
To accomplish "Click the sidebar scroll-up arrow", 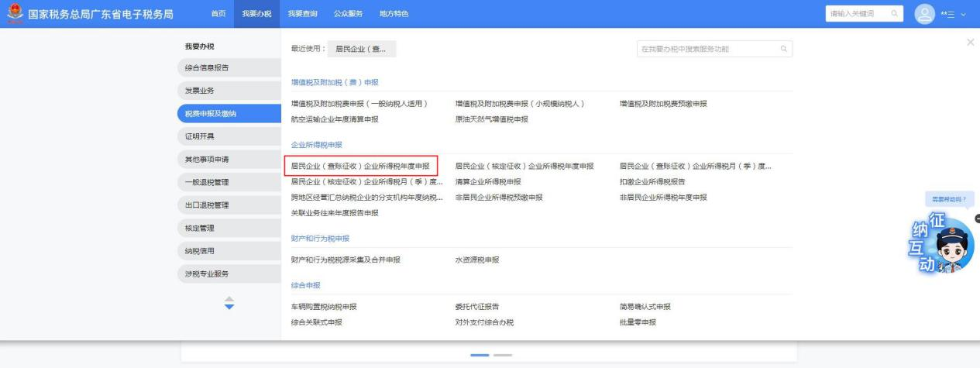I will pos(229,299).
